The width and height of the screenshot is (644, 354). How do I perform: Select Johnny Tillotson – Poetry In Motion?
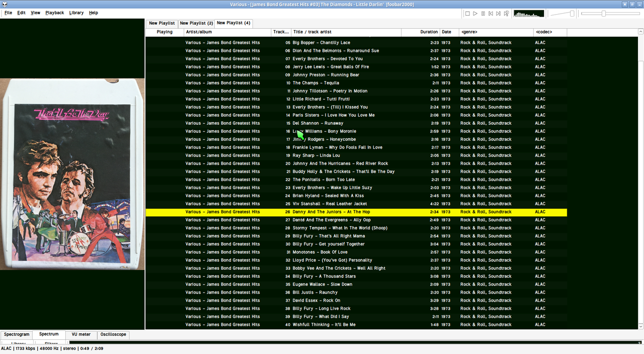pos(356,91)
